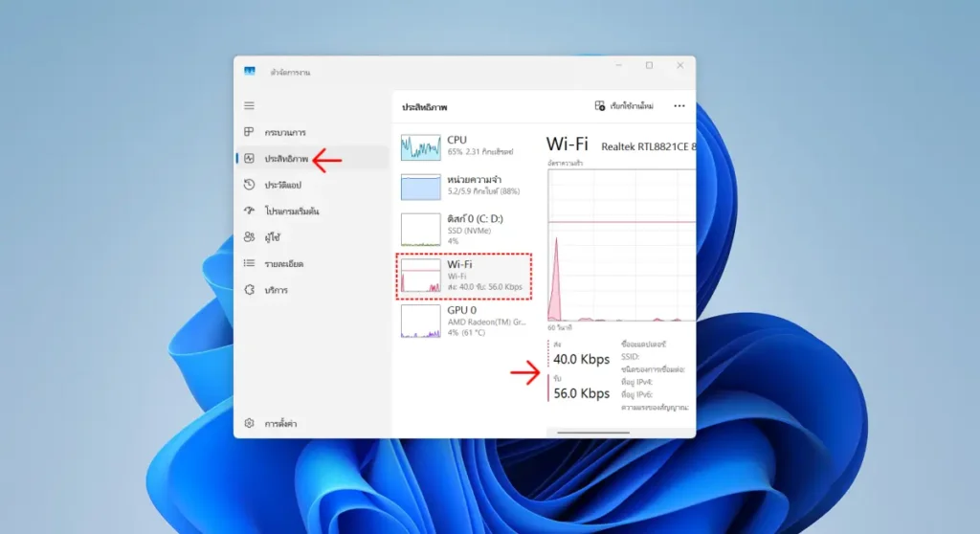Open the three-dot more options menu

pyautogui.click(x=679, y=106)
